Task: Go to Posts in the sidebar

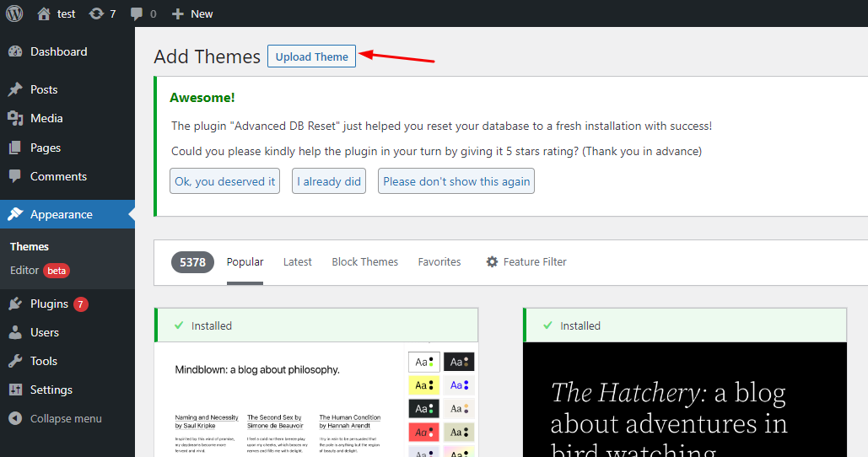Action: (44, 89)
